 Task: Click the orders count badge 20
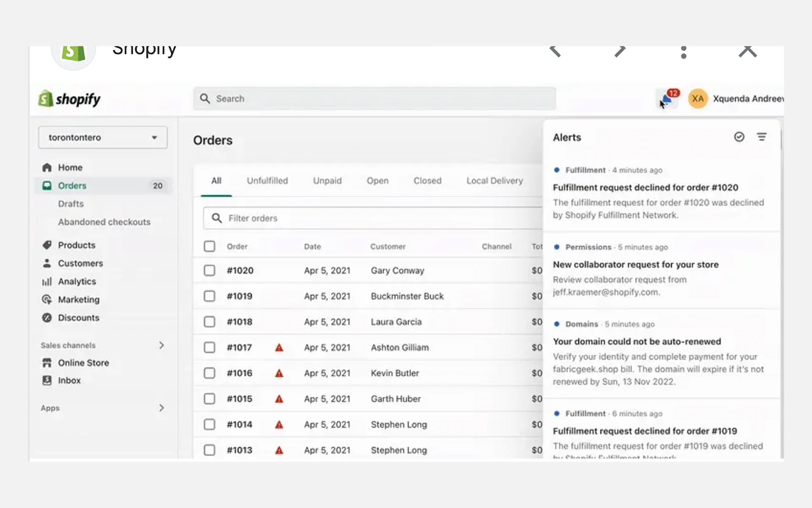click(158, 186)
